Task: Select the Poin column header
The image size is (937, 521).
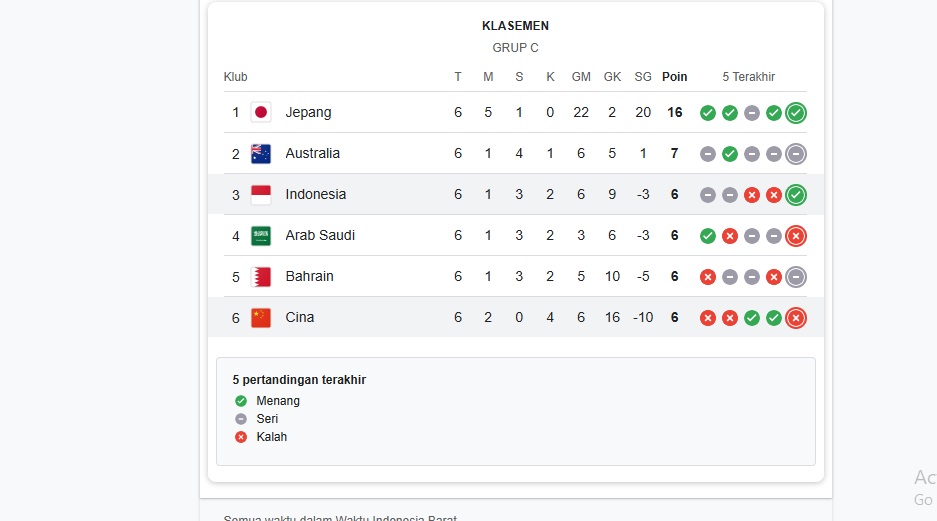Action: point(675,76)
